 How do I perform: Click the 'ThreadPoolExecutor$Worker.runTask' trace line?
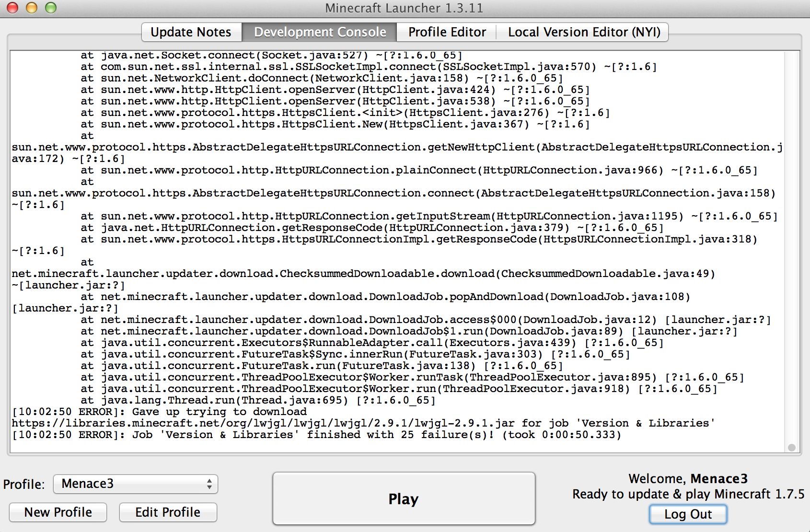(412, 377)
